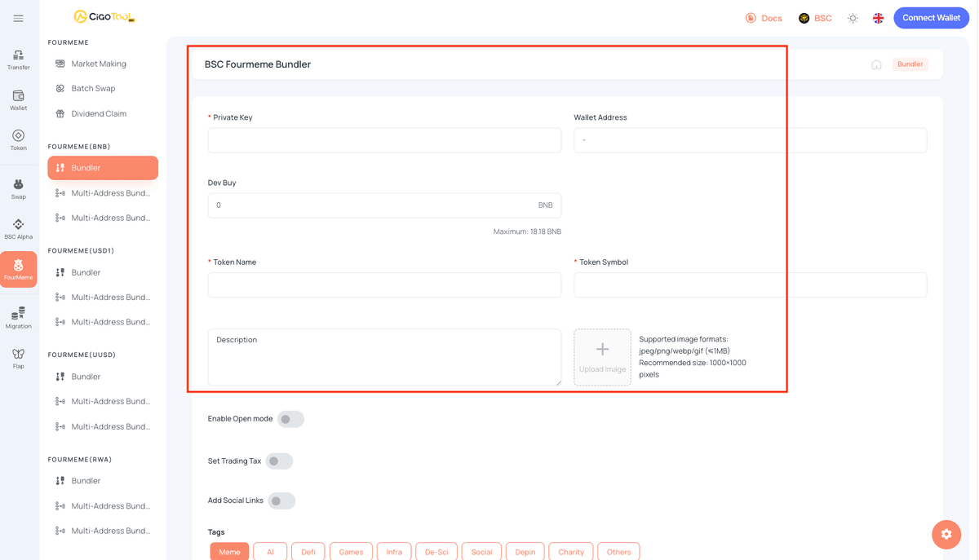979x560 pixels.
Task: Click the Connect Wallet button
Action: 931,18
